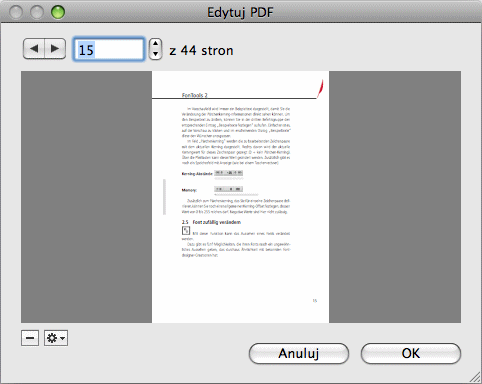
Task: Remove page using the minus button
Action: 30,338
